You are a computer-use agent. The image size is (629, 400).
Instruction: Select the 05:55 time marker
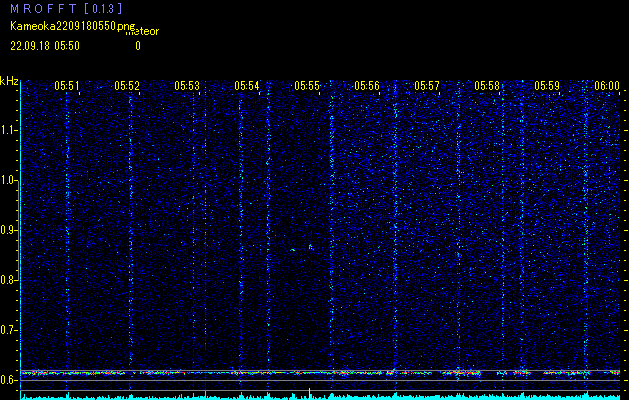click(x=307, y=86)
